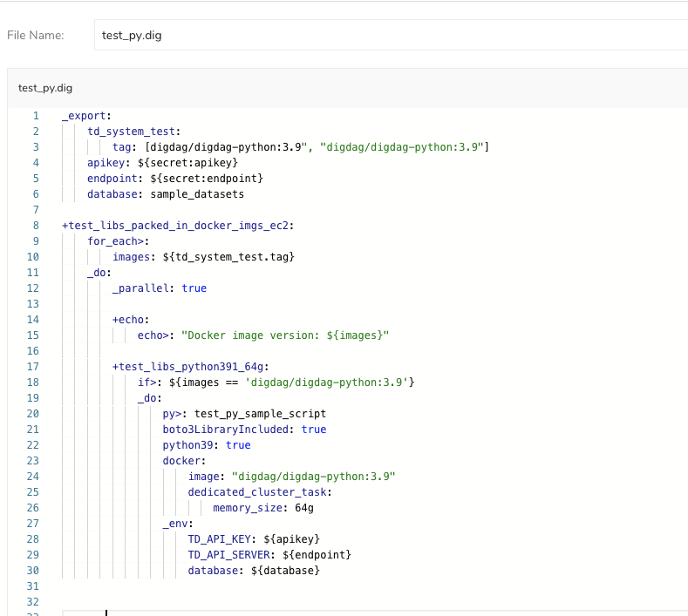Click line number 1 in the gutter
The width and height of the screenshot is (688, 616).
pyautogui.click(x=36, y=116)
